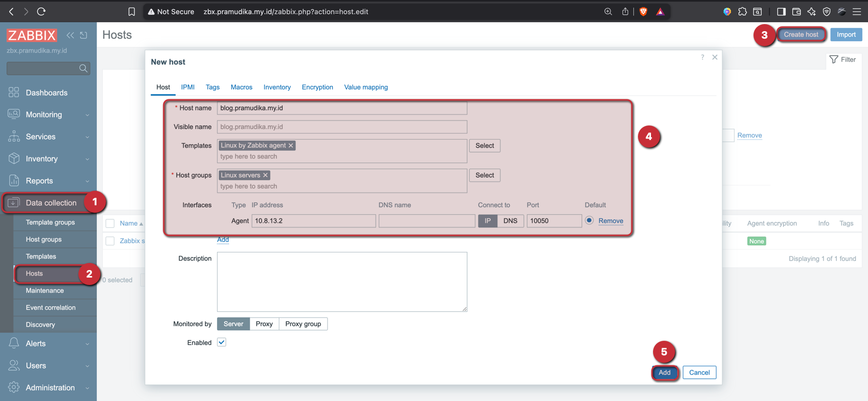The image size is (868, 401).
Task: Close the New host dialog
Action: 715,57
